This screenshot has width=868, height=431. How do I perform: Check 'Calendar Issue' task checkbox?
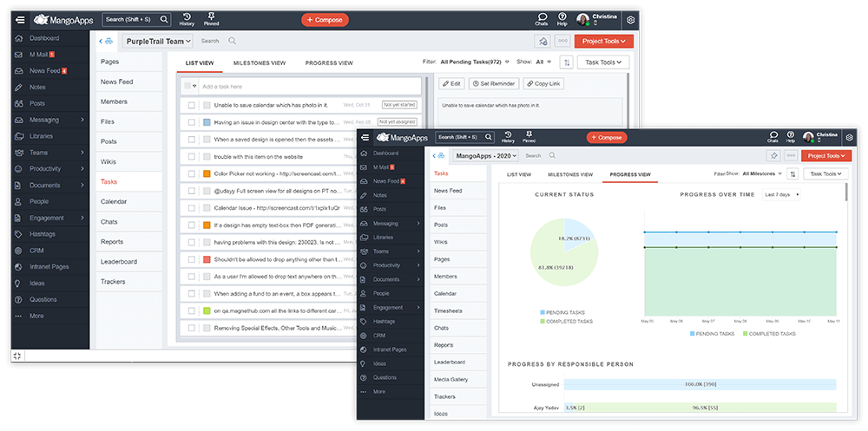coord(192,208)
